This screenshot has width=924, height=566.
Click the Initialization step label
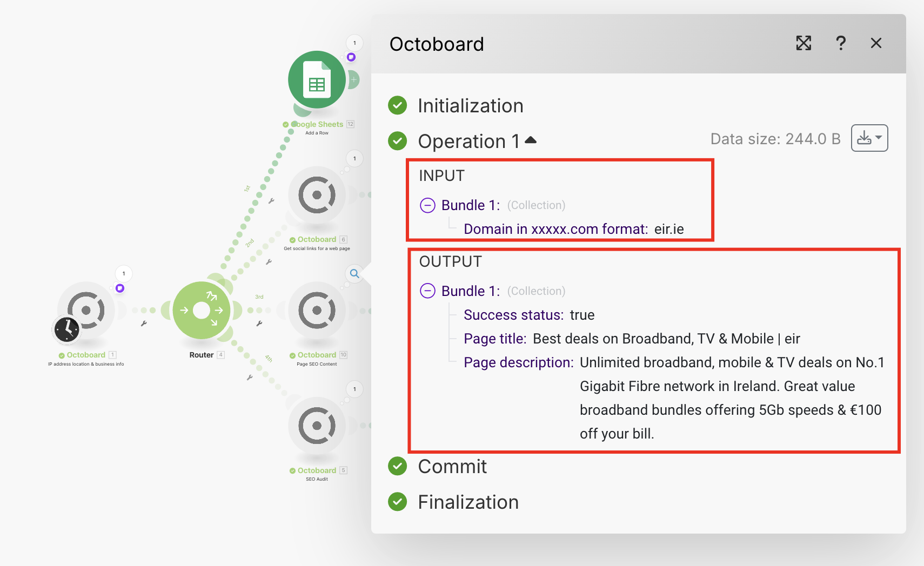[x=470, y=106]
